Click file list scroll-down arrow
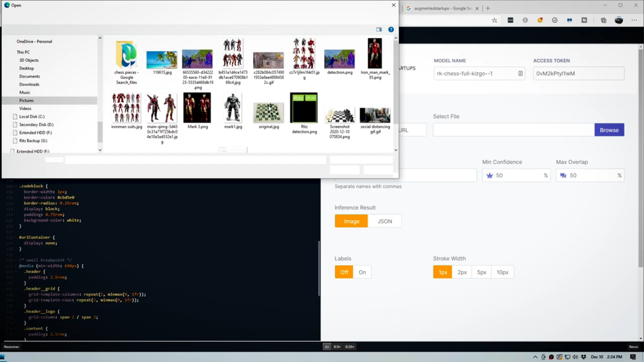 tap(396, 150)
